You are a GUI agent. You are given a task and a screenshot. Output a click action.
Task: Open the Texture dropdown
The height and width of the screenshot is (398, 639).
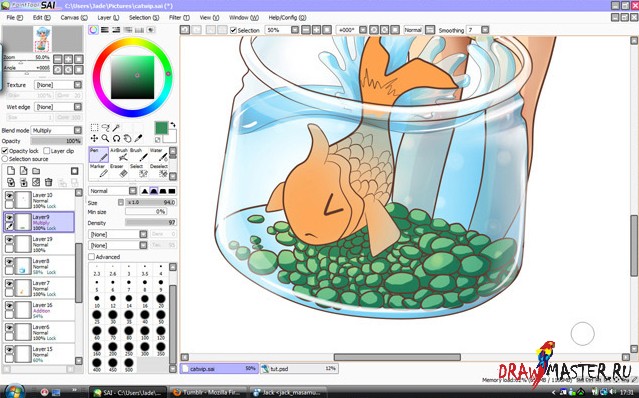58,85
